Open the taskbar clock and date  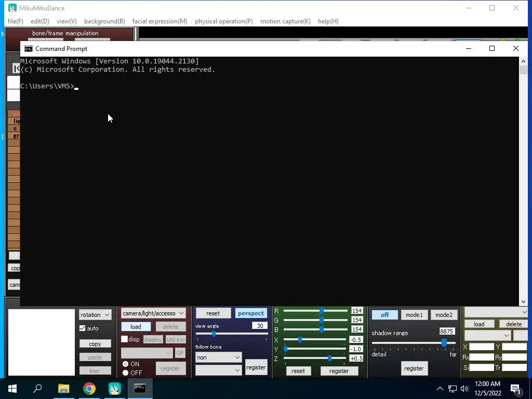click(487, 389)
